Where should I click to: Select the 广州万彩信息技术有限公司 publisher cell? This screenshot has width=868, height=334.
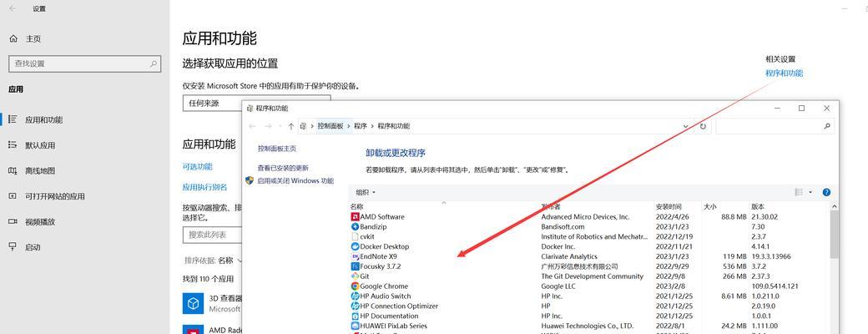pos(579,266)
